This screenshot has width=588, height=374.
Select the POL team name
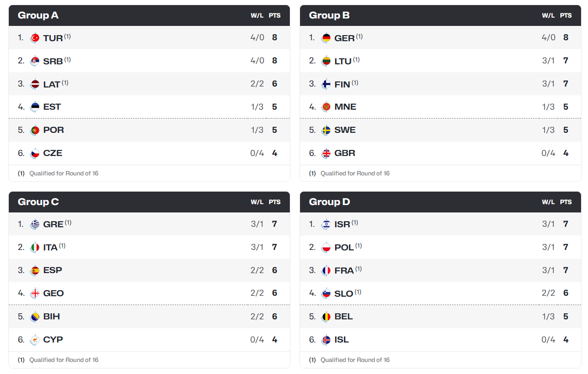(x=344, y=248)
